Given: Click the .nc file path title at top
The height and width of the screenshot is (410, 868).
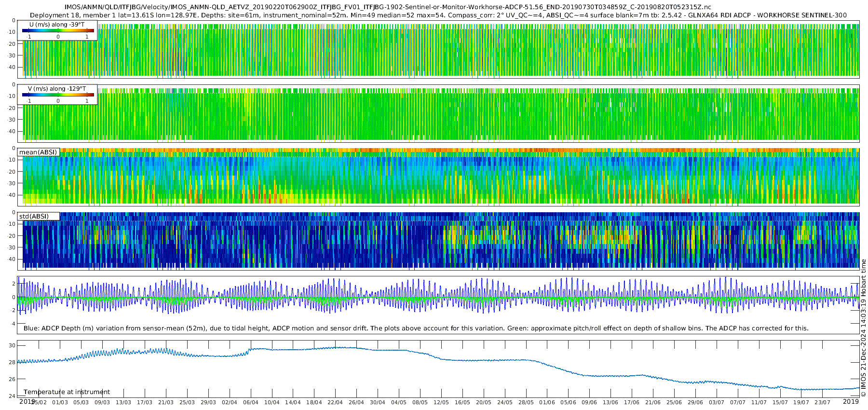Looking at the screenshot, I should coord(387,7).
